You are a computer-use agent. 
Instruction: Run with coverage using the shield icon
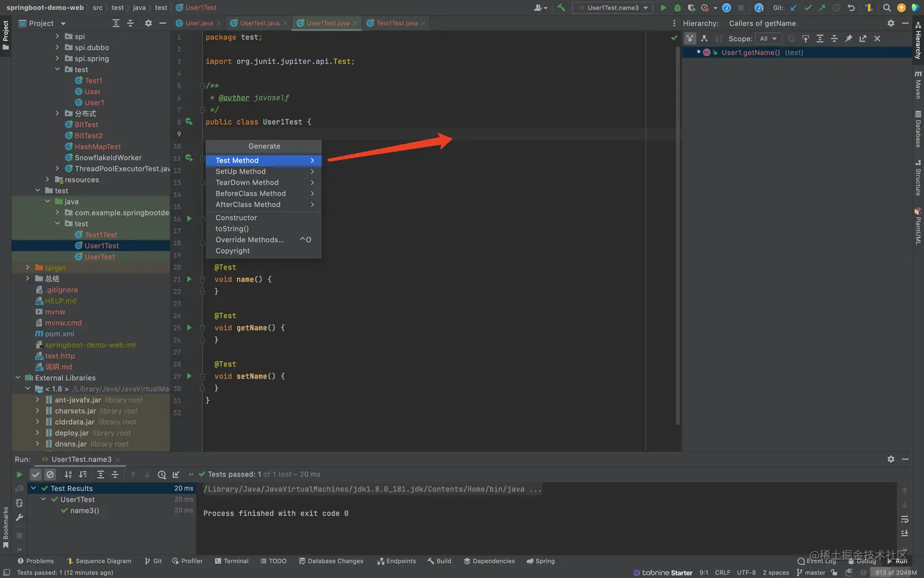click(691, 8)
